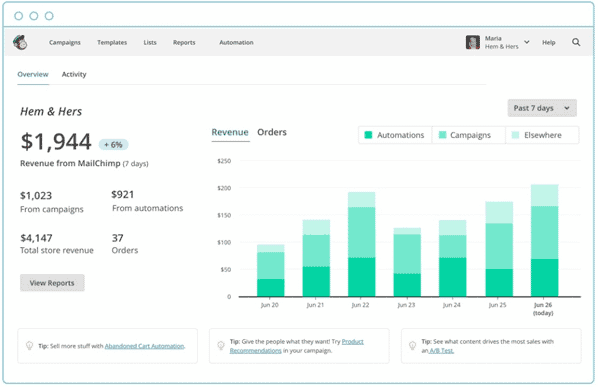Toggle Automations series in chart legend
Image resolution: width=598 pixels, height=387 pixels.
click(395, 135)
